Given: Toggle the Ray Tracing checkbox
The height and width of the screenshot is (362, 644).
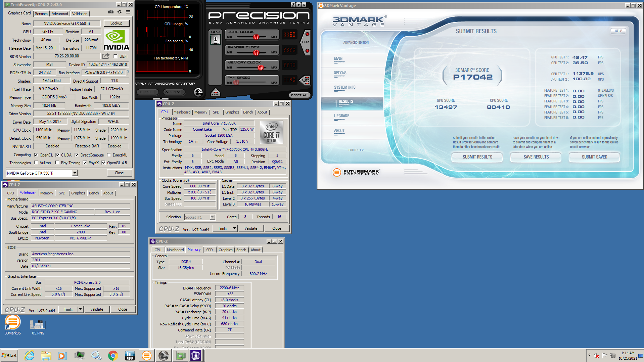Looking at the screenshot, I should [x=57, y=163].
